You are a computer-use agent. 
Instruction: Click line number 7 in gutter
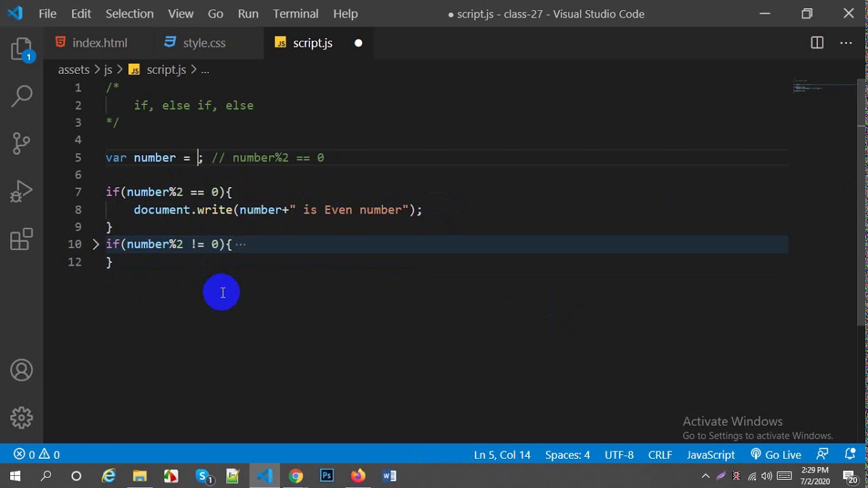78,192
